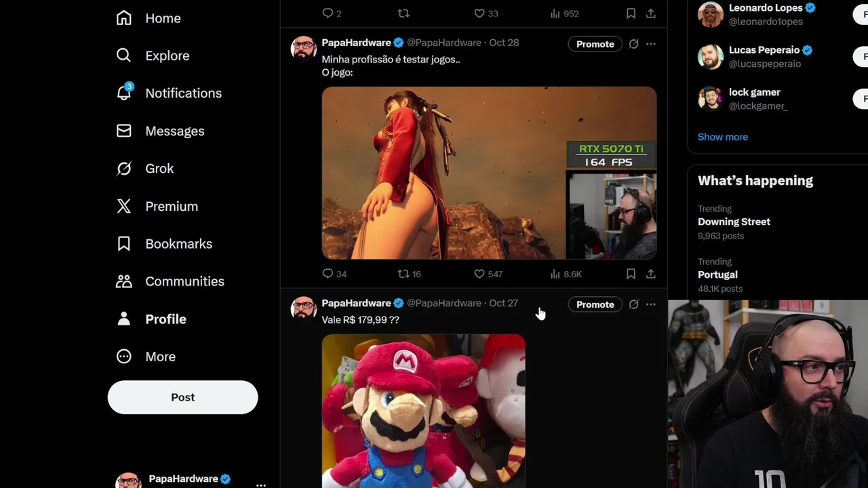Promote the Oct 27 post

pyautogui.click(x=595, y=304)
